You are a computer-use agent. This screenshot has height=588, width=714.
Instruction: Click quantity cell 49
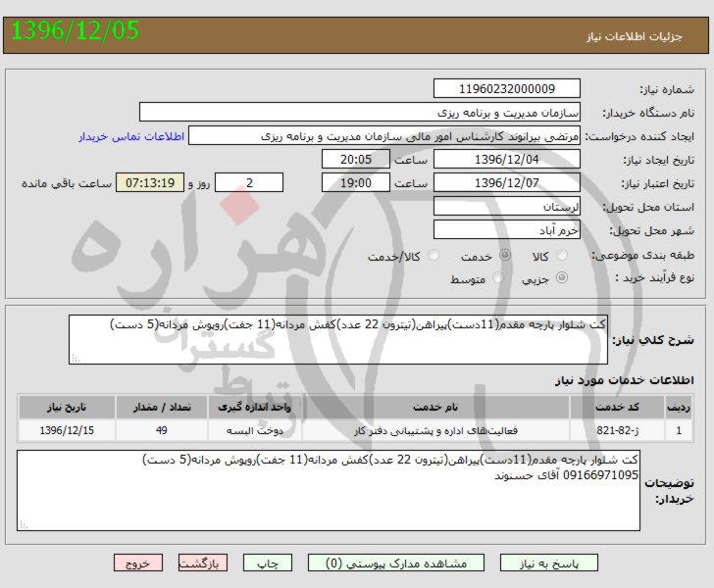click(x=162, y=430)
